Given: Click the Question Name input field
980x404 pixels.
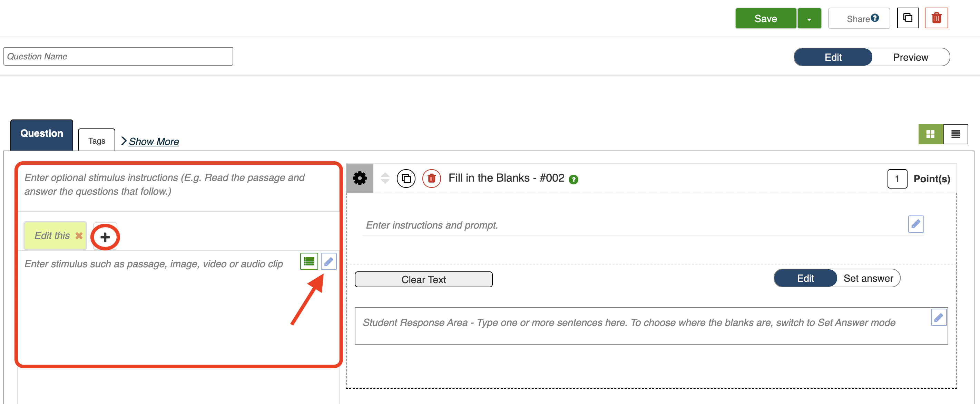Looking at the screenshot, I should point(118,56).
